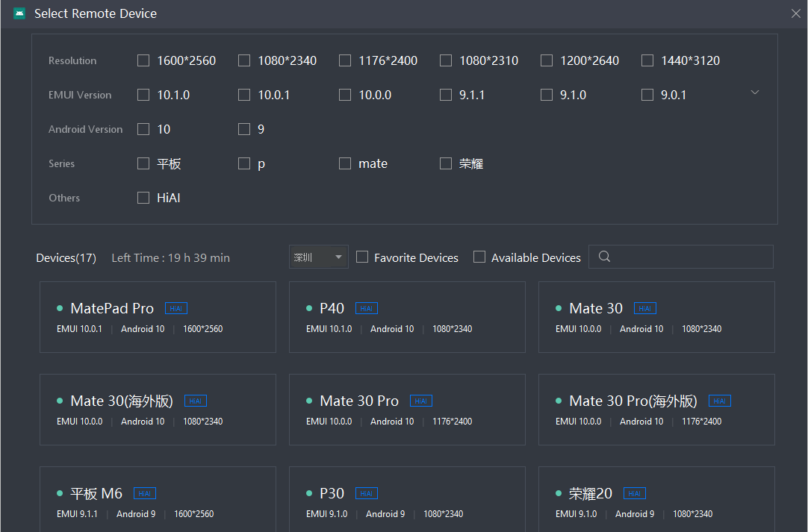The image size is (808, 532).
Task: Click the device icon in the title bar
Action: click(x=19, y=13)
